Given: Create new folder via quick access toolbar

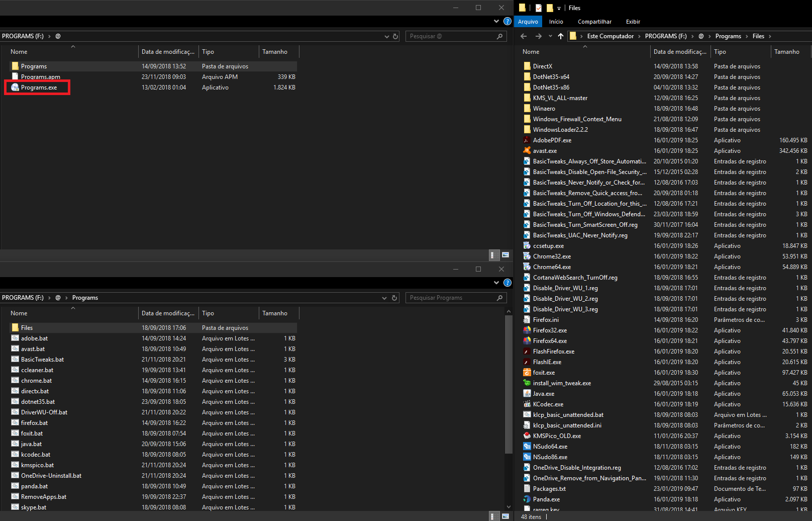Looking at the screenshot, I should click(550, 8).
